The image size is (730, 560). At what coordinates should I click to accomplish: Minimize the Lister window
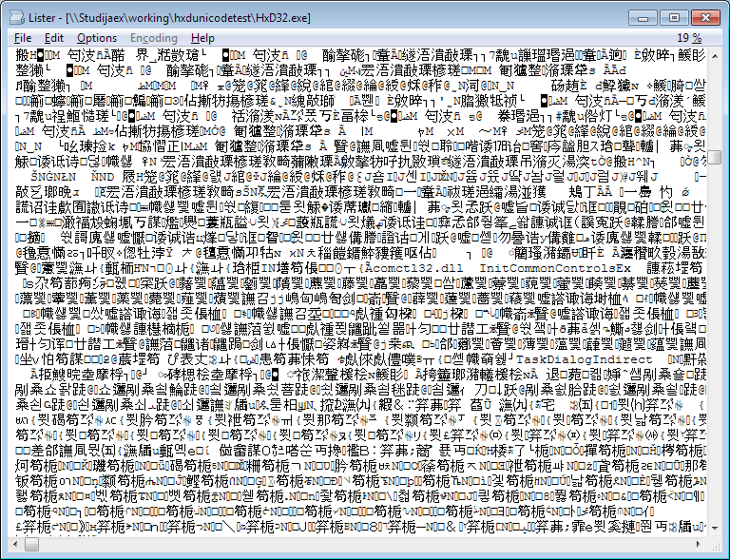644,18
